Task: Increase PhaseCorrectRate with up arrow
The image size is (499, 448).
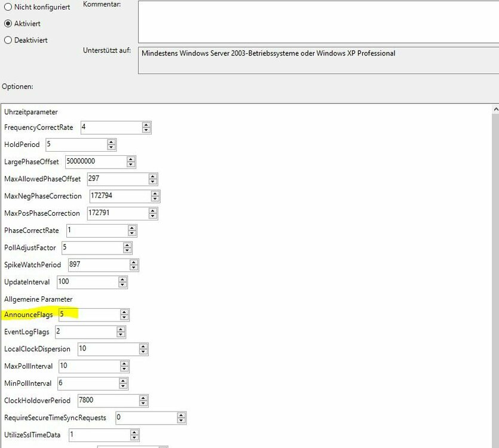Action: 132,228
